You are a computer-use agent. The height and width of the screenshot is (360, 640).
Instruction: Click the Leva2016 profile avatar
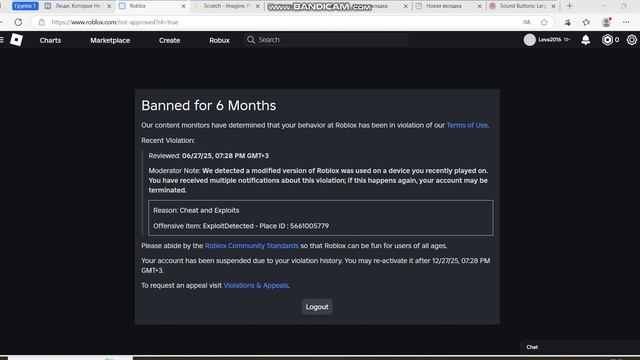point(529,40)
